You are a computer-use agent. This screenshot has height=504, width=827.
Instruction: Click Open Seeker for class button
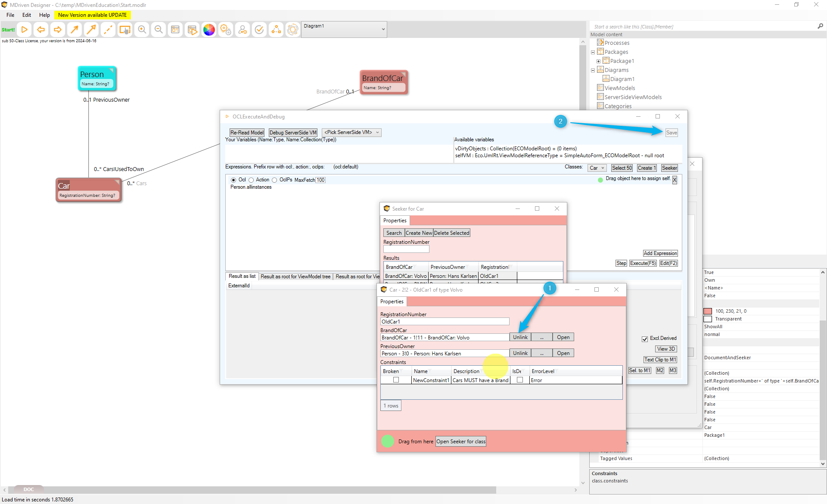(x=460, y=442)
